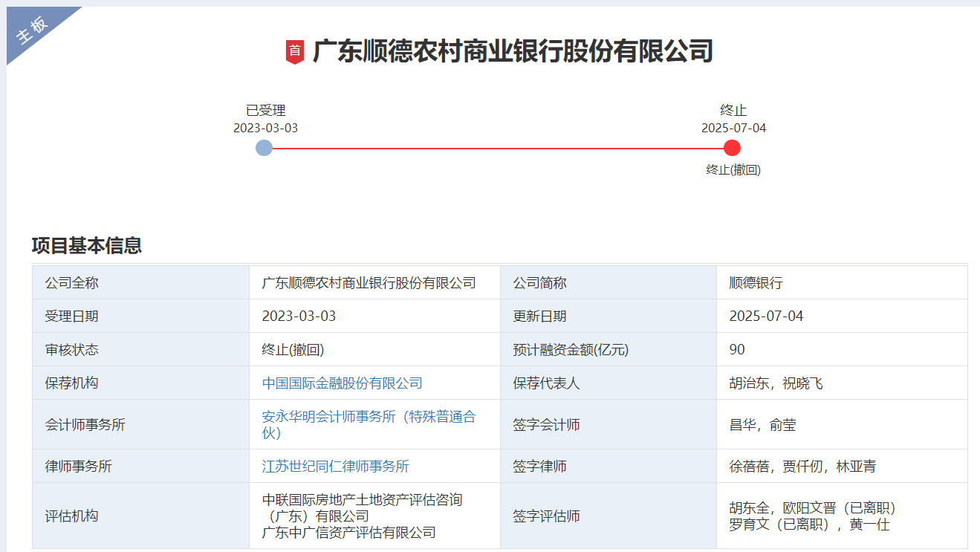Click the 受理日期 value 2023-03-03 in table
980x552 pixels.
point(299,316)
